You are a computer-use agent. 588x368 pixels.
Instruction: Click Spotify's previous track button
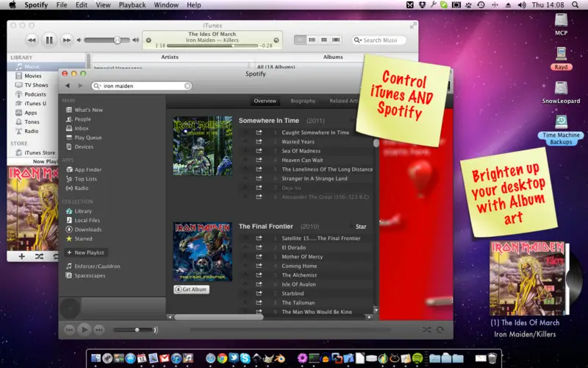pos(69,330)
